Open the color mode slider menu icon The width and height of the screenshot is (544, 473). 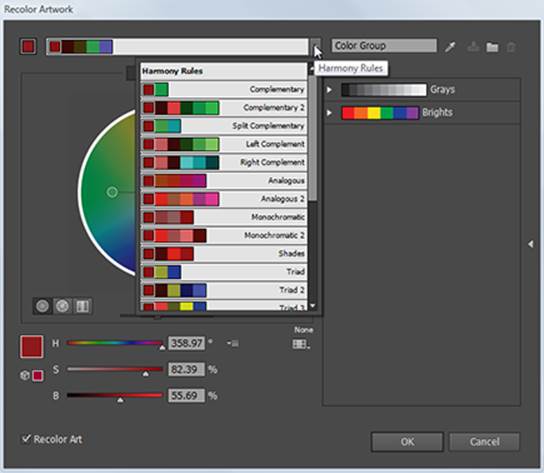pos(232,344)
